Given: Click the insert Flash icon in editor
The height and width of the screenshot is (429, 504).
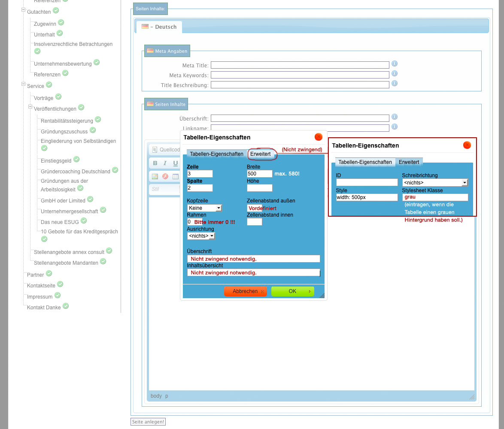Looking at the screenshot, I should tap(165, 176).
